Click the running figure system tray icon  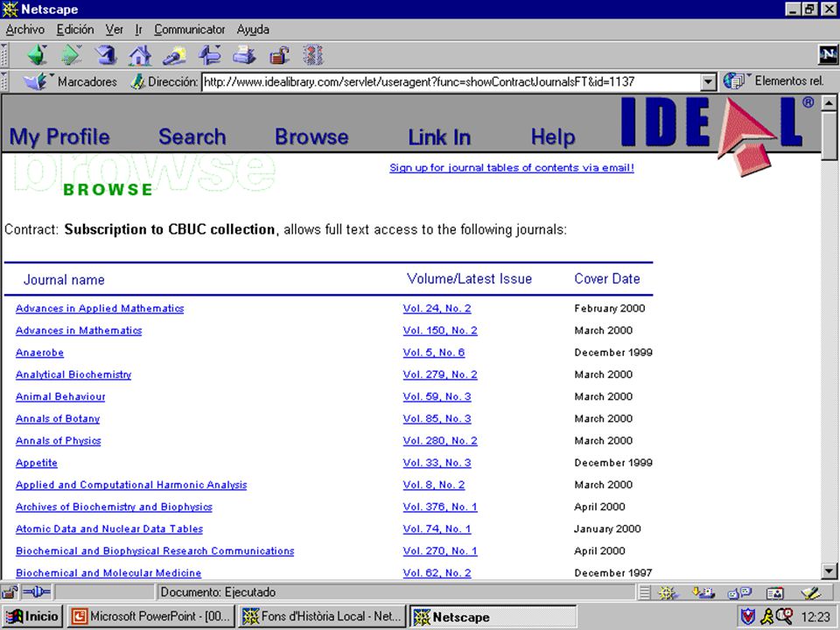[767, 617]
